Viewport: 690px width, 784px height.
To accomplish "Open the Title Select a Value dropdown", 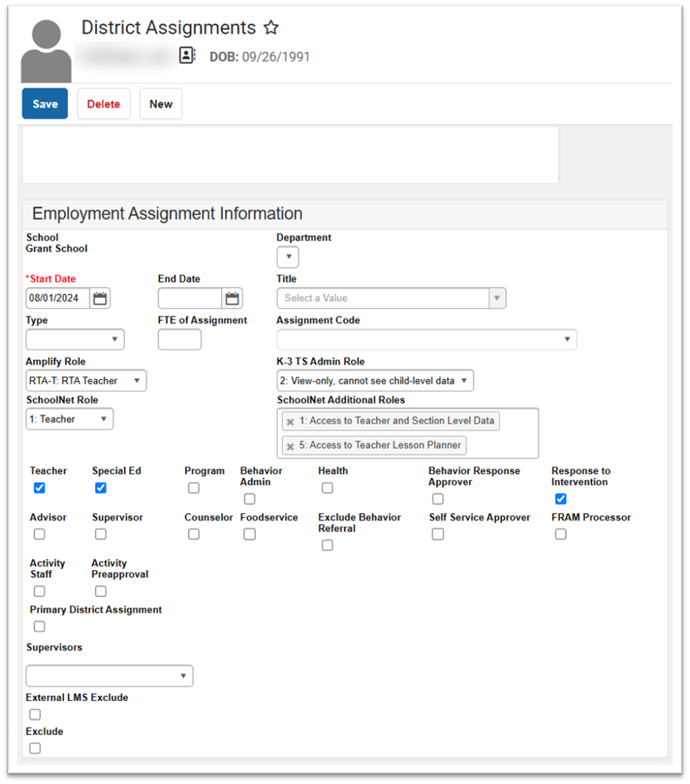I will [x=391, y=298].
